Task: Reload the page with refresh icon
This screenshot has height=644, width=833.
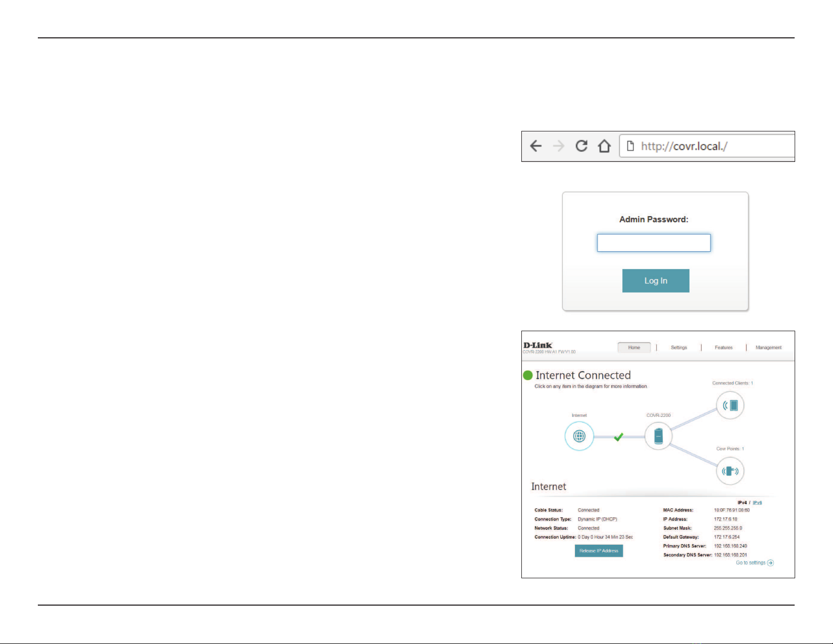Action: tap(581, 146)
